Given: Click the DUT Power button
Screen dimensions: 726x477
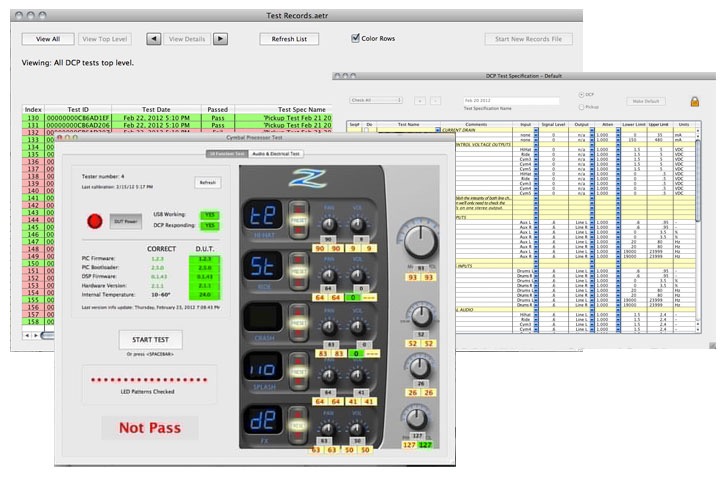Looking at the screenshot, I should point(125,221).
